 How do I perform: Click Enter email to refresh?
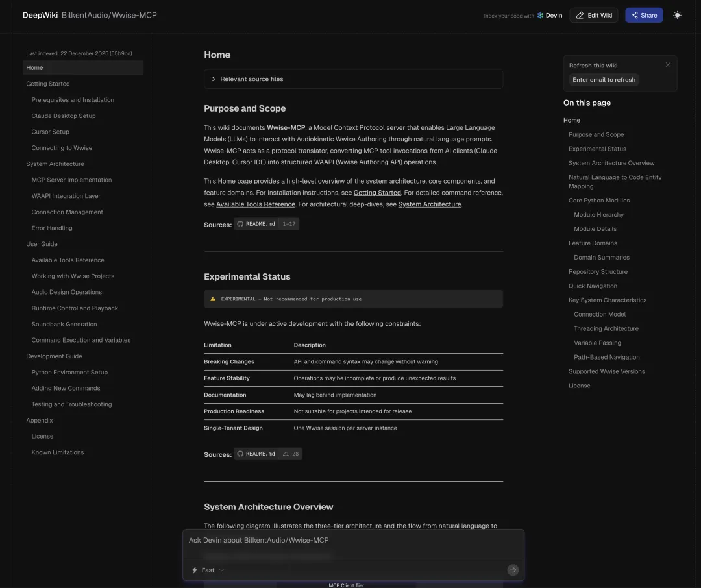click(604, 80)
